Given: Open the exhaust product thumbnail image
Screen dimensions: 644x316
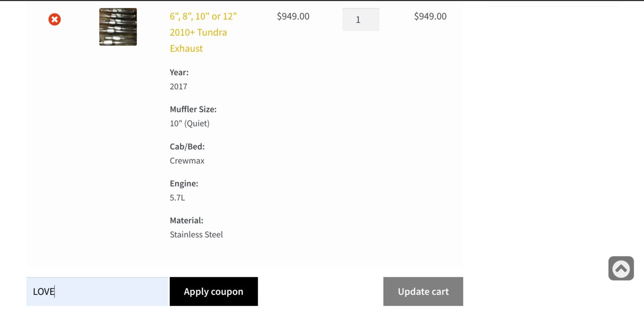Looking at the screenshot, I should (118, 27).
